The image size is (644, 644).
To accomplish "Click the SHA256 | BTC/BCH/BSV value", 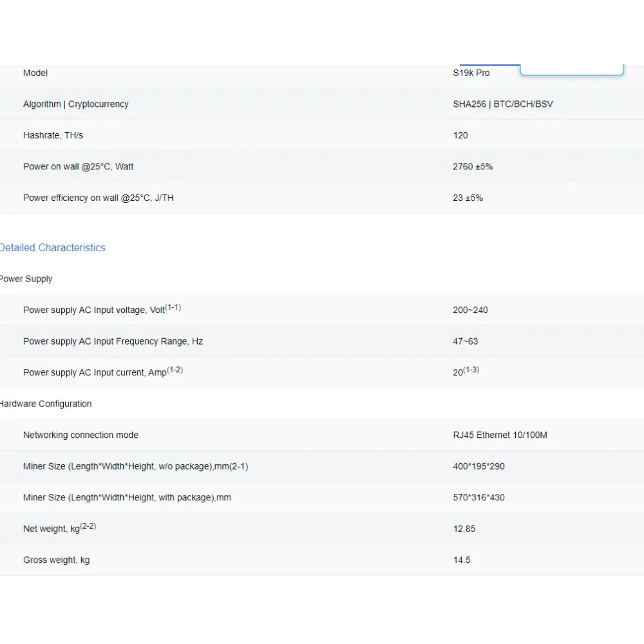I will point(502,104).
